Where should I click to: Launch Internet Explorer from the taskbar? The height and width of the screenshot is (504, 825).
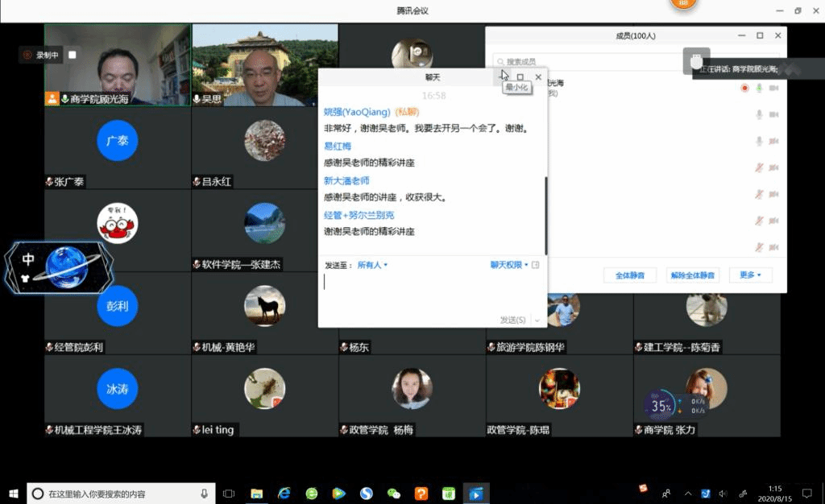(284, 494)
